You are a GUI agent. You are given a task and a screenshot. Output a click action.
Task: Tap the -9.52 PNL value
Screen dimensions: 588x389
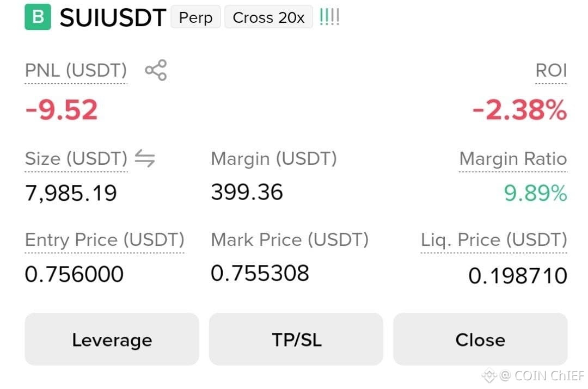pyautogui.click(x=62, y=110)
